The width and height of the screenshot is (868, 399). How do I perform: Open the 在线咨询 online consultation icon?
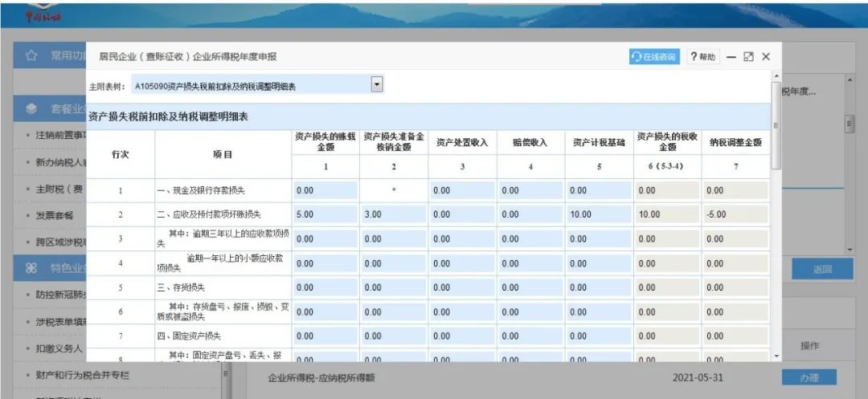tap(654, 57)
